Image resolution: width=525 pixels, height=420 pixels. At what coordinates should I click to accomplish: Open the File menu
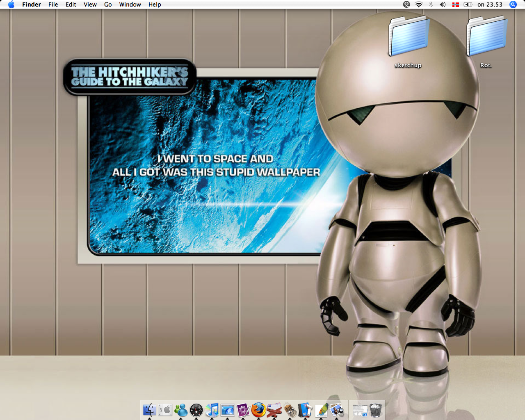53,5
